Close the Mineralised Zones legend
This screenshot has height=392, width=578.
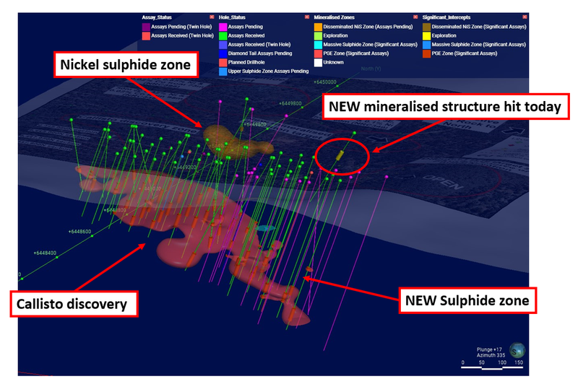click(415, 17)
